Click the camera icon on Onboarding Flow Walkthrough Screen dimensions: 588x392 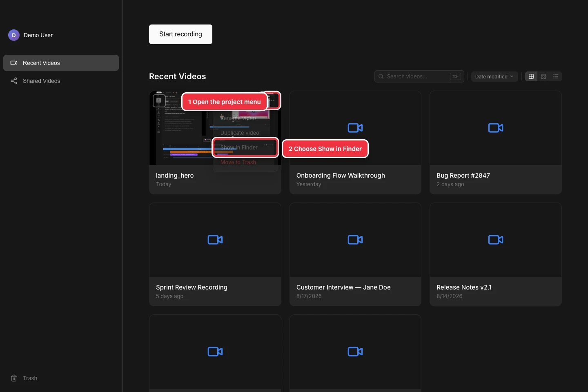[355, 128]
